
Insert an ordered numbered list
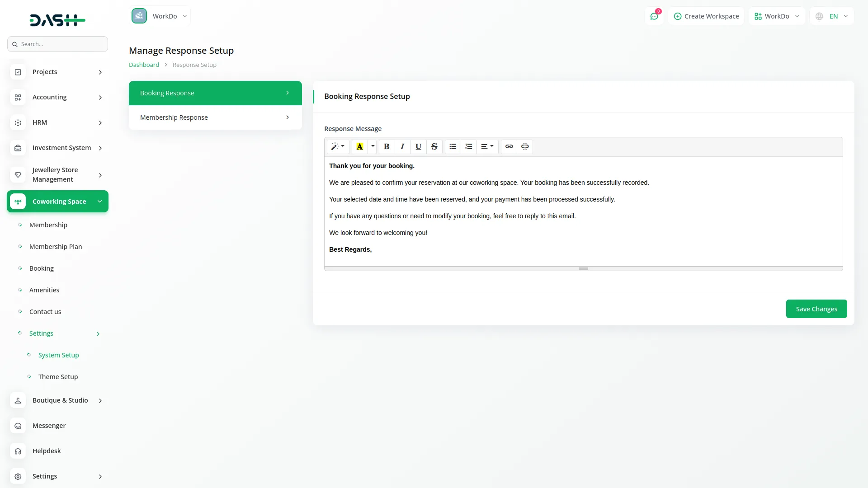click(468, 146)
